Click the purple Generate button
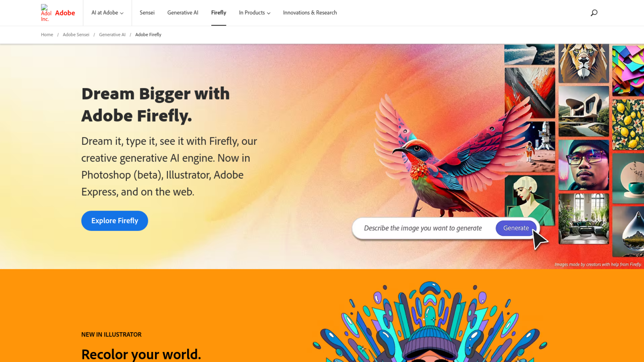The image size is (644, 362). click(x=516, y=228)
